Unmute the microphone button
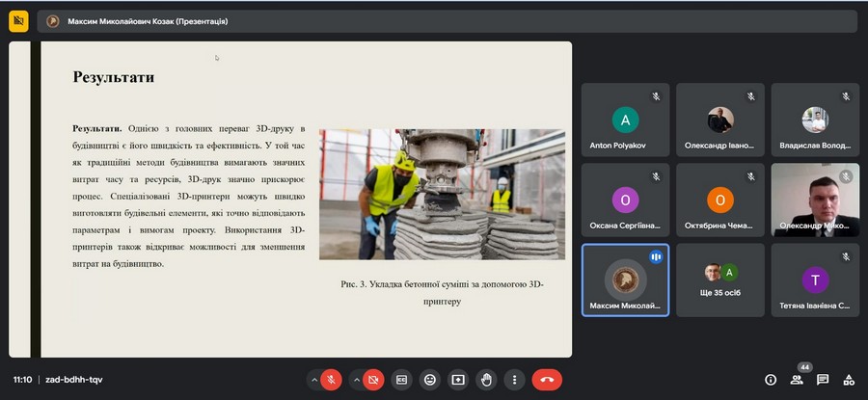Viewport: 868px width, 400px height. point(331,380)
